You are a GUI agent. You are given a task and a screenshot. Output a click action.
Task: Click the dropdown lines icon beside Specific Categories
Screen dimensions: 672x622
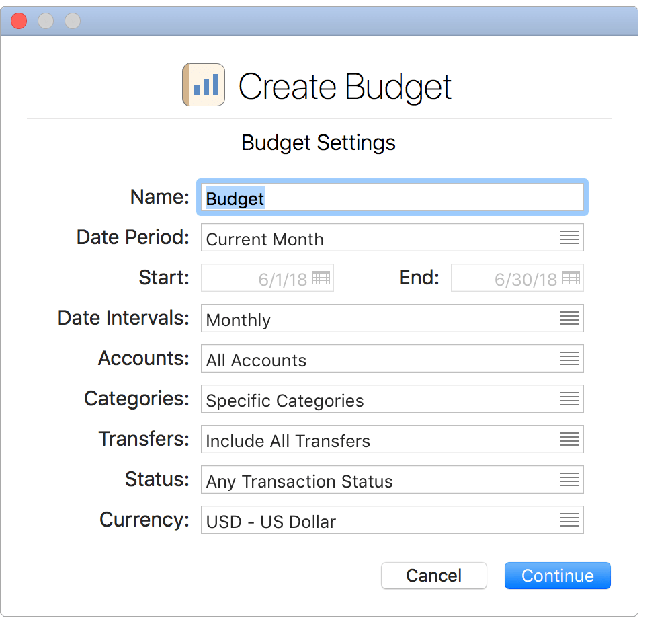pyautogui.click(x=570, y=399)
